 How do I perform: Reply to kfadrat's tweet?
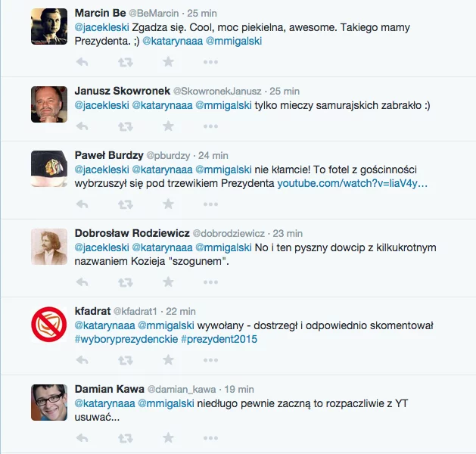(x=82, y=360)
